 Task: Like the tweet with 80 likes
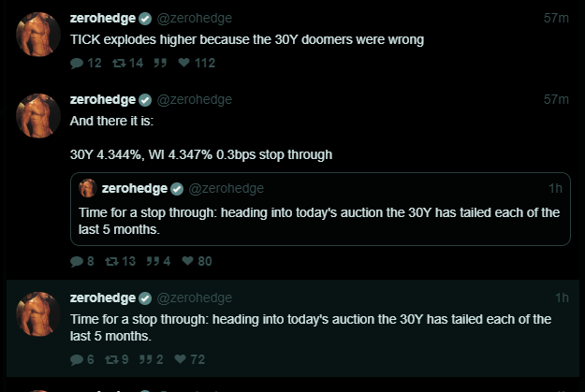pos(188,261)
